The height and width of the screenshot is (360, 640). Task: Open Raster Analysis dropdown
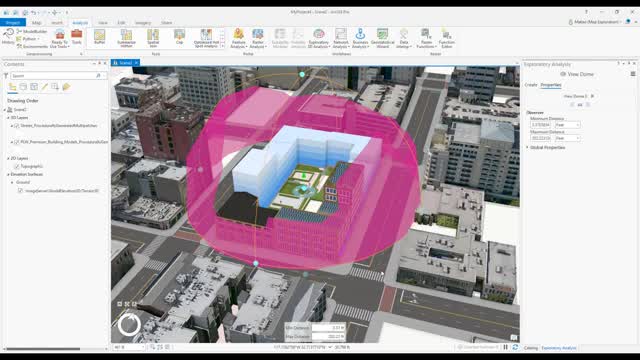click(x=258, y=38)
